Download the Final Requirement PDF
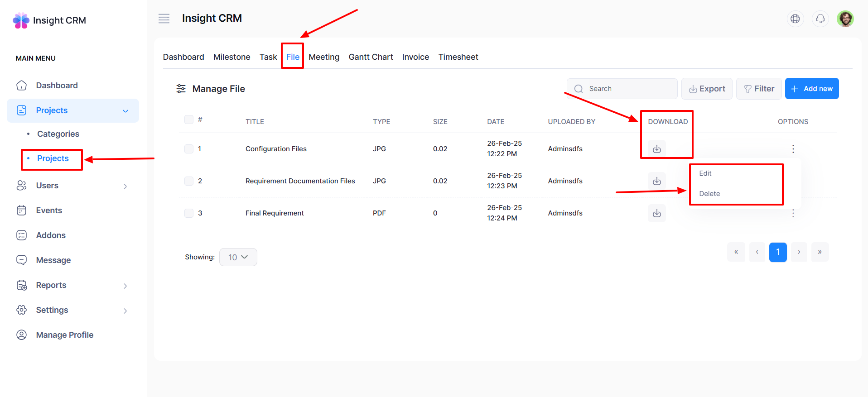868x397 pixels. coord(656,213)
